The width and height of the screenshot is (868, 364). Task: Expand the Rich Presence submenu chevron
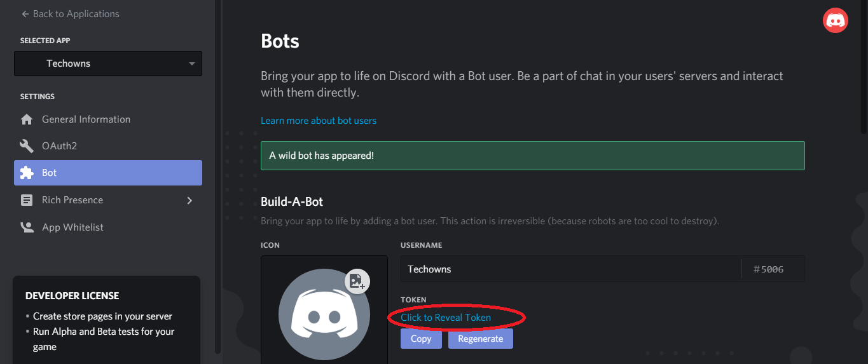[189, 200]
